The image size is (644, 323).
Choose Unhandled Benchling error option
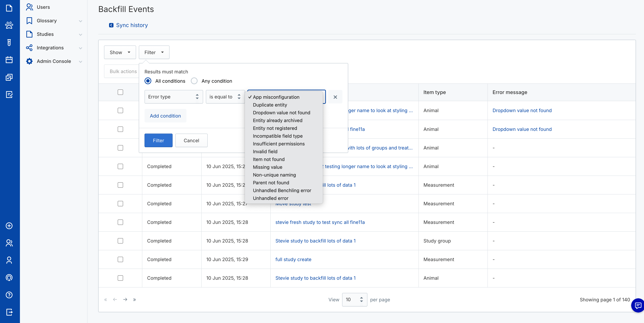pos(284,190)
